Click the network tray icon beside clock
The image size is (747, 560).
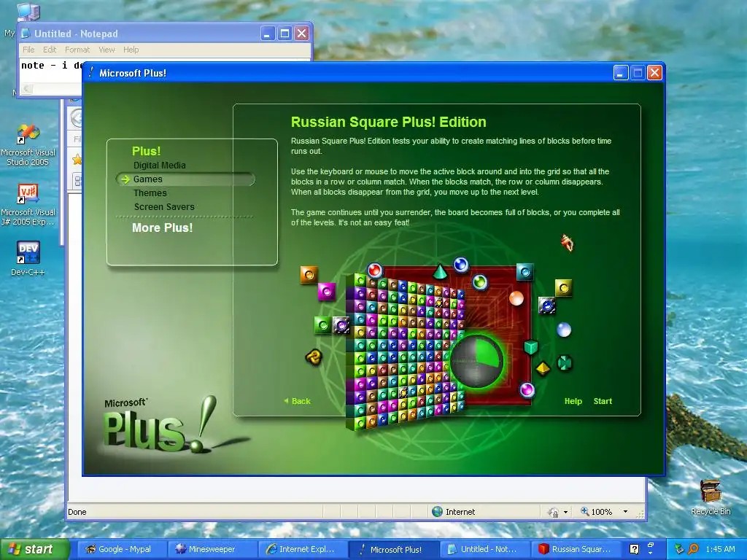pyautogui.click(x=679, y=549)
